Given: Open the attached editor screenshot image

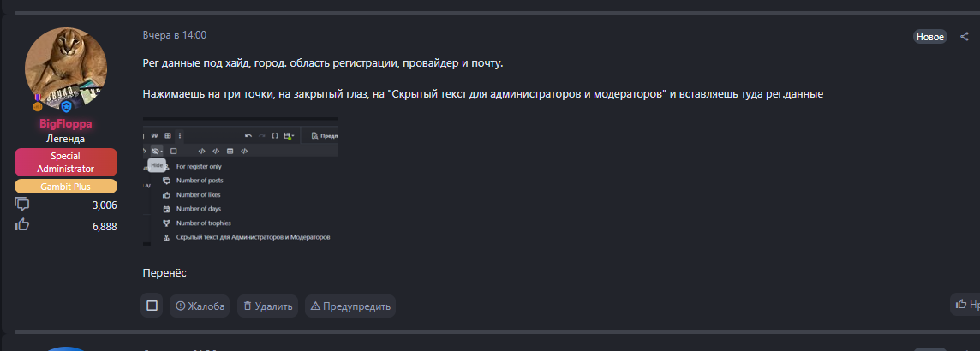Looking at the screenshot, I should point(240,182).
